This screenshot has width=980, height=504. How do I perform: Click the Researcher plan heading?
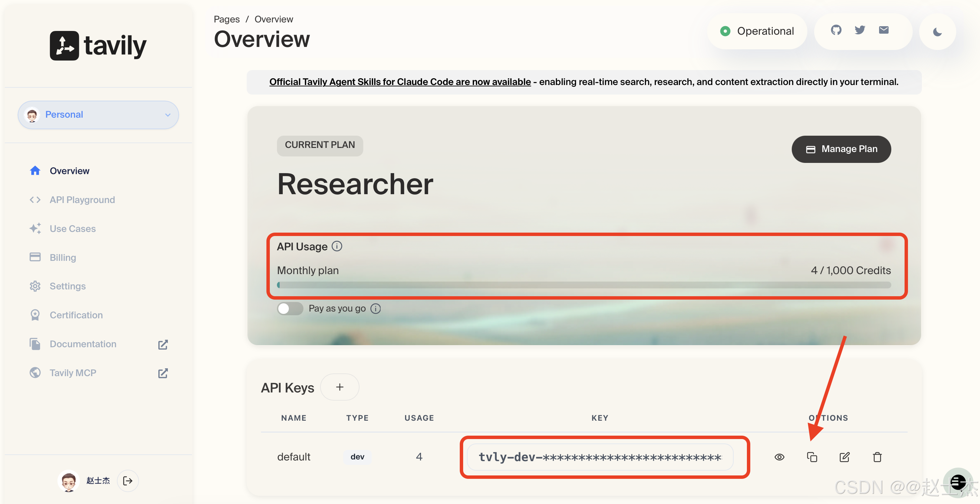pos(355,184)
